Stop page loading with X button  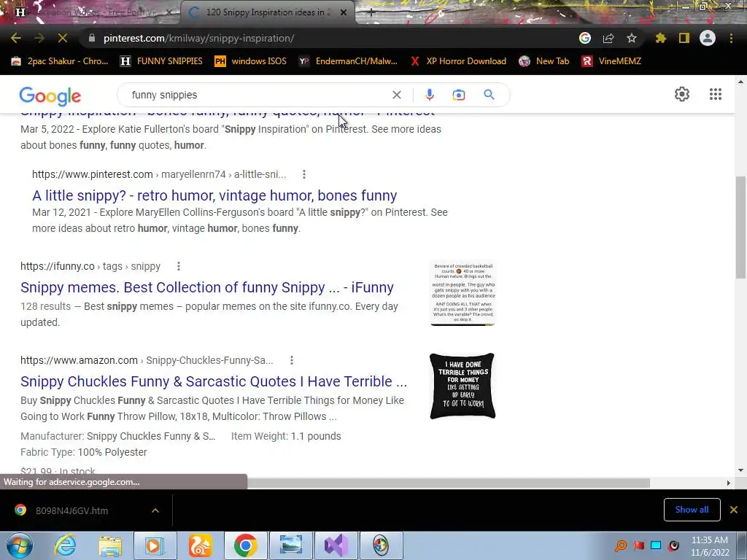63,38
